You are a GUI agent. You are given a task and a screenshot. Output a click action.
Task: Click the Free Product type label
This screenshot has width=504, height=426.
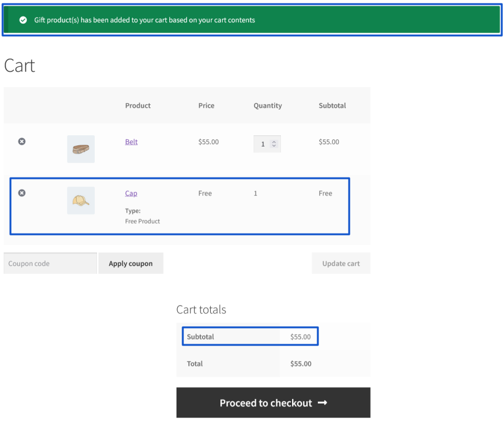(142, 221)
